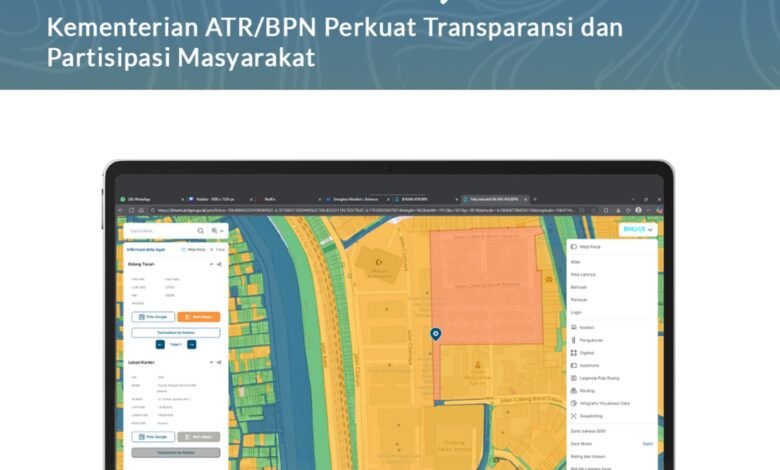Open Peta Google for Lokasi Kantor

click(153, 437)
